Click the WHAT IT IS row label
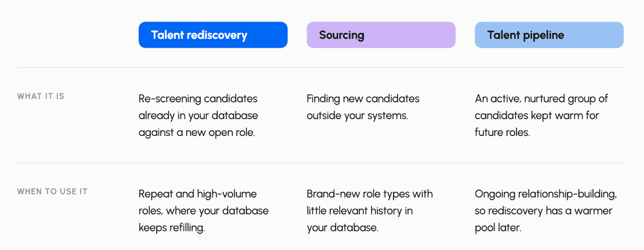This screenshot has width=644, height=250. pyautogui.click(x=41, y=96)
